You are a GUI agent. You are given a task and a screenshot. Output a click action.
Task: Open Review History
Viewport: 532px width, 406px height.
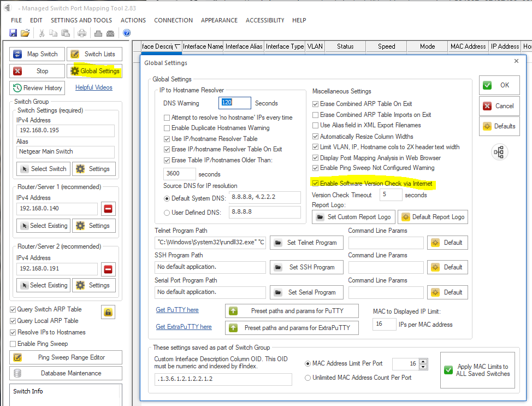click(37, 88)
